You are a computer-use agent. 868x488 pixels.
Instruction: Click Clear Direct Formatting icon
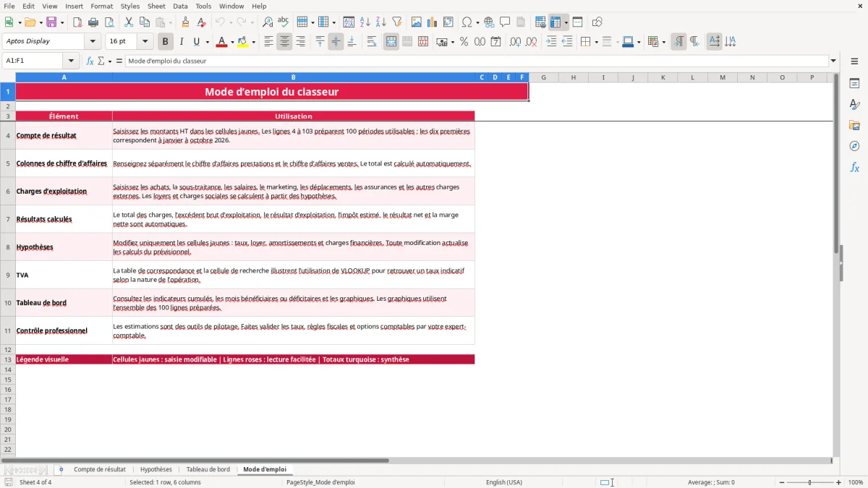202,22
